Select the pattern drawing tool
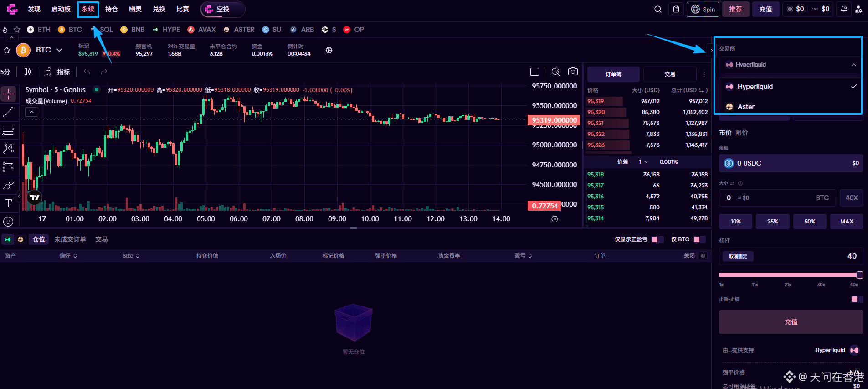Image resolution: width=868 pixels, height=389 pixels. coord(8,149)
